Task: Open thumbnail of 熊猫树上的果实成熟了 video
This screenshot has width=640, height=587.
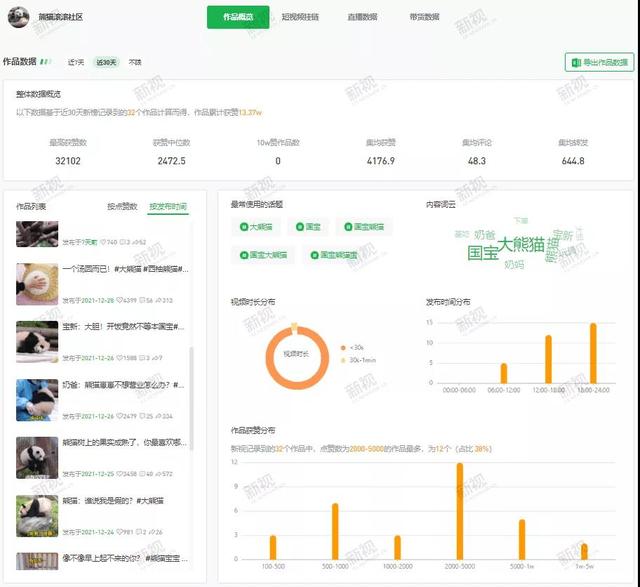Action: pyautogui.click(x=37, y=457)
